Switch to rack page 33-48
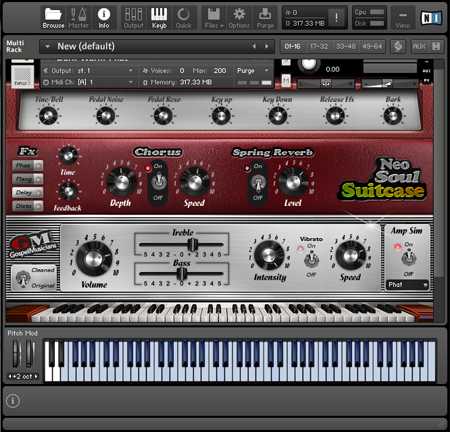The width and height of the screenshot is (450, 432). pos(346,46)
